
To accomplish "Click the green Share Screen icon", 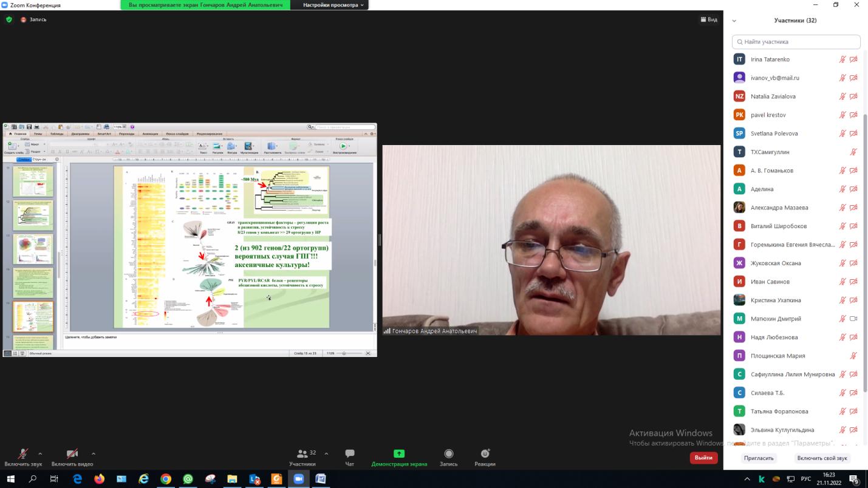I will pyautogui.click(x=399, y=454).
